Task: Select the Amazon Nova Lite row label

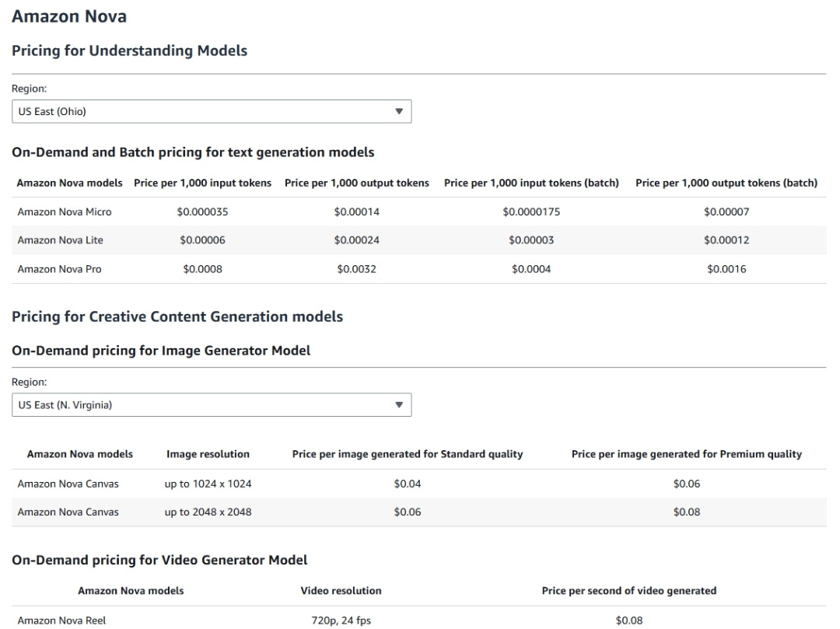Action: (x=60, y=240)
